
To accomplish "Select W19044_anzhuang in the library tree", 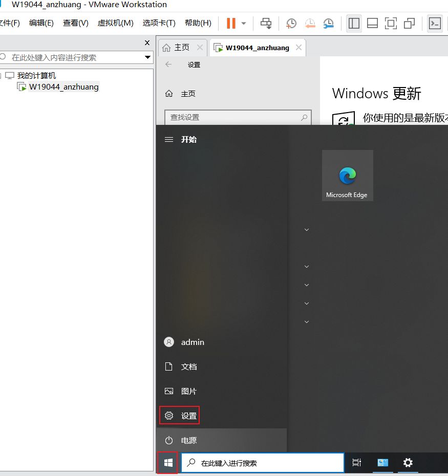I will point(63,87).
